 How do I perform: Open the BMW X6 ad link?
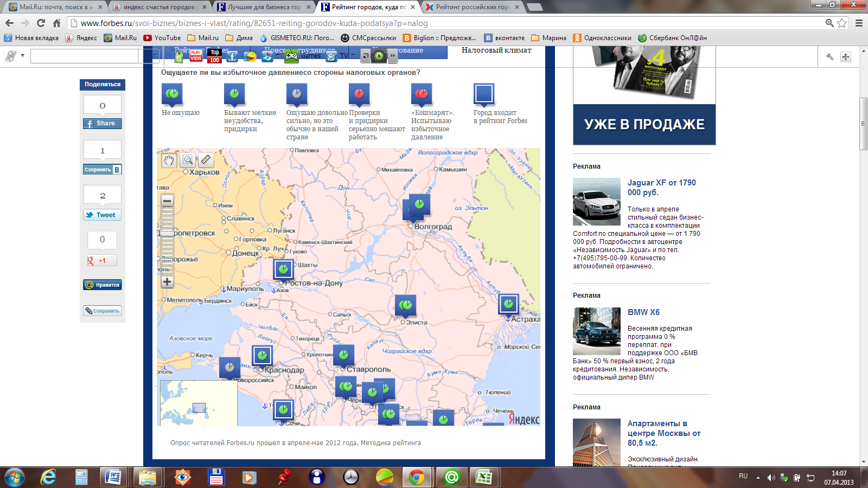(x=643, y=312)
